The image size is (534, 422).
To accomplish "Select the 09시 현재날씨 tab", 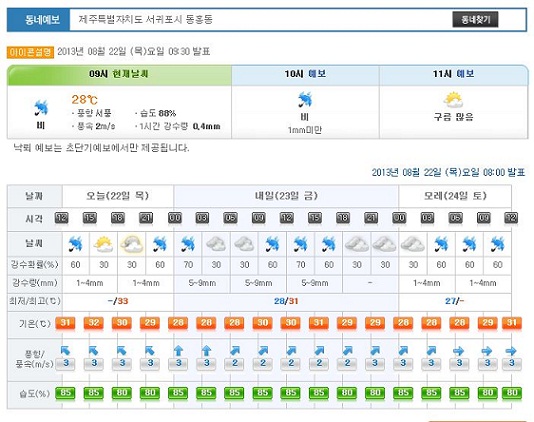I will click(x=119, y=75).
